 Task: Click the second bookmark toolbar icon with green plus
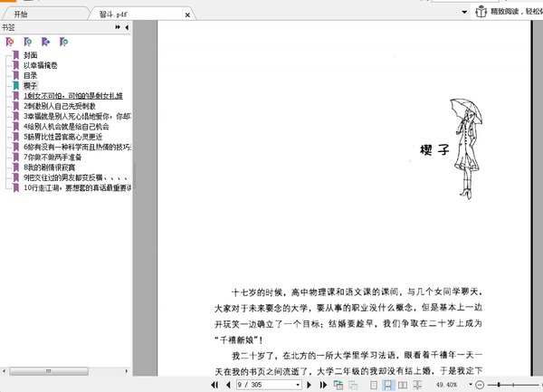coord(28,42)
